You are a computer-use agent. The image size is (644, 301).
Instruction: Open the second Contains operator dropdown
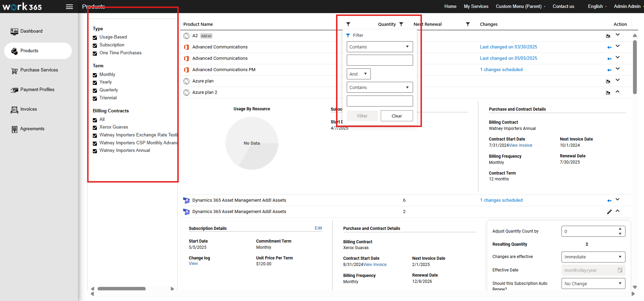[380, 87]
